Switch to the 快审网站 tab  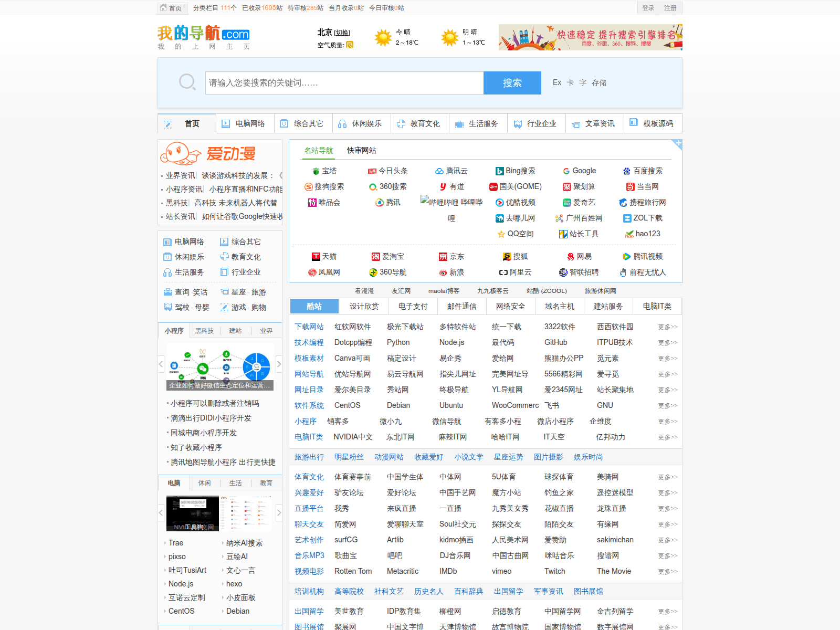361,151
